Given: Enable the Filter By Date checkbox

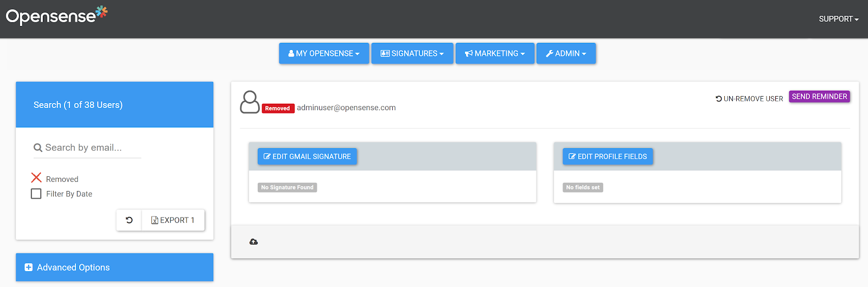Looking at the screenshot, I should (36, 194).
